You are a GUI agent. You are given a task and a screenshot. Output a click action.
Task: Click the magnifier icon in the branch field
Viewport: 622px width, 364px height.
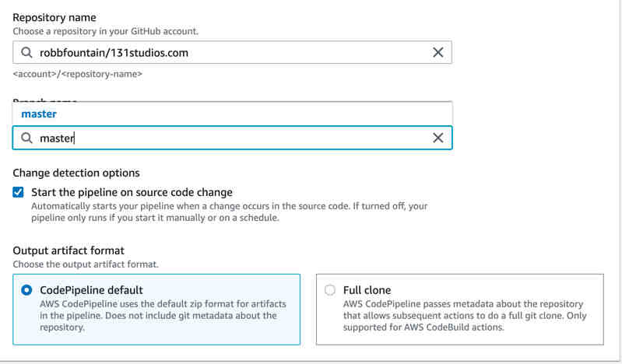pyautogui.click(x=26, y=138)
